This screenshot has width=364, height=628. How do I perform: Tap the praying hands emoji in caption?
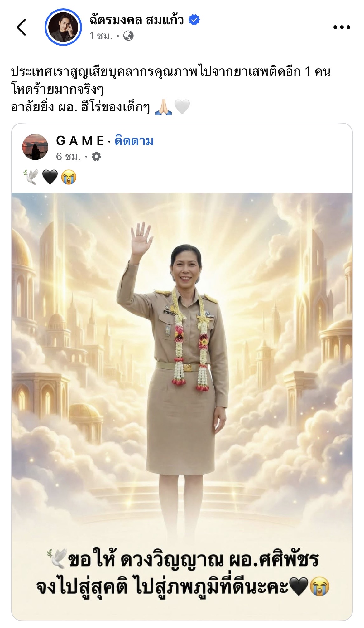tap(164, 107)
